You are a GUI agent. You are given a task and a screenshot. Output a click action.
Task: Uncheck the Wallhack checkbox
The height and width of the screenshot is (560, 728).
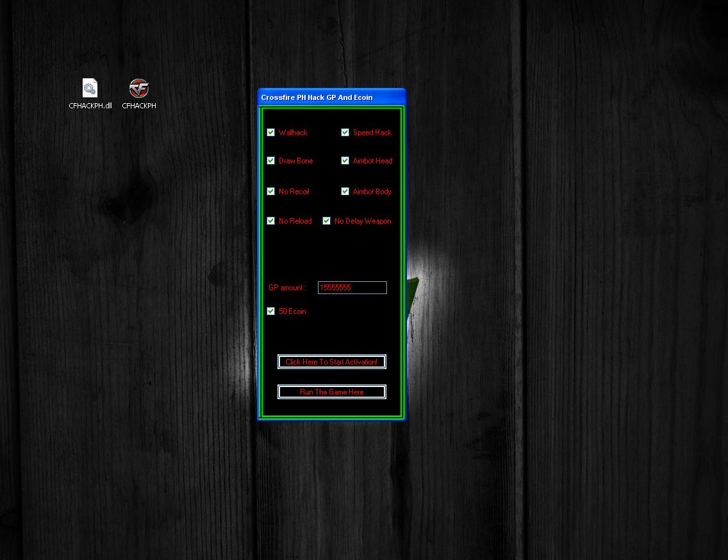coord(270,133)
